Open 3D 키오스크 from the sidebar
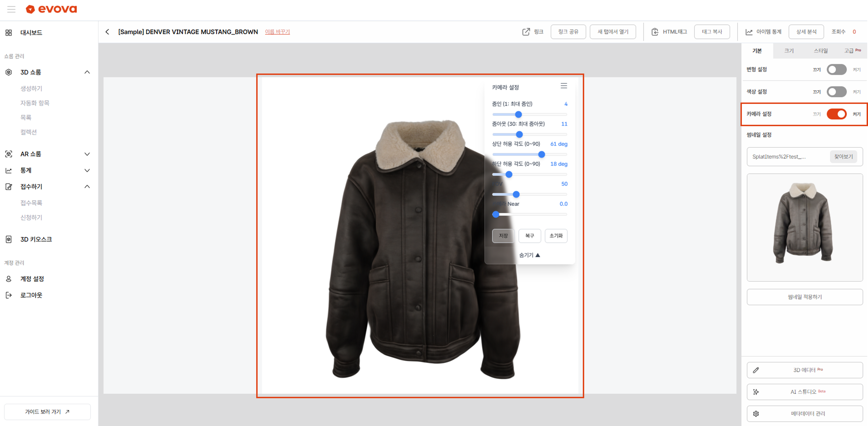Image resolution: width=868 pixels, height=426 pixels. 36,239
